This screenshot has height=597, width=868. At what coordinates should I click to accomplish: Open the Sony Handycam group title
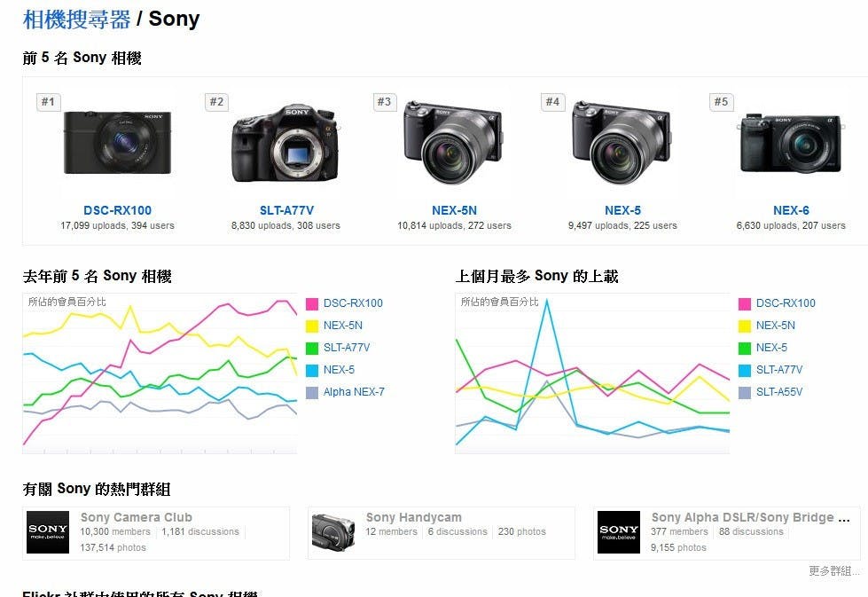(413, 517)
